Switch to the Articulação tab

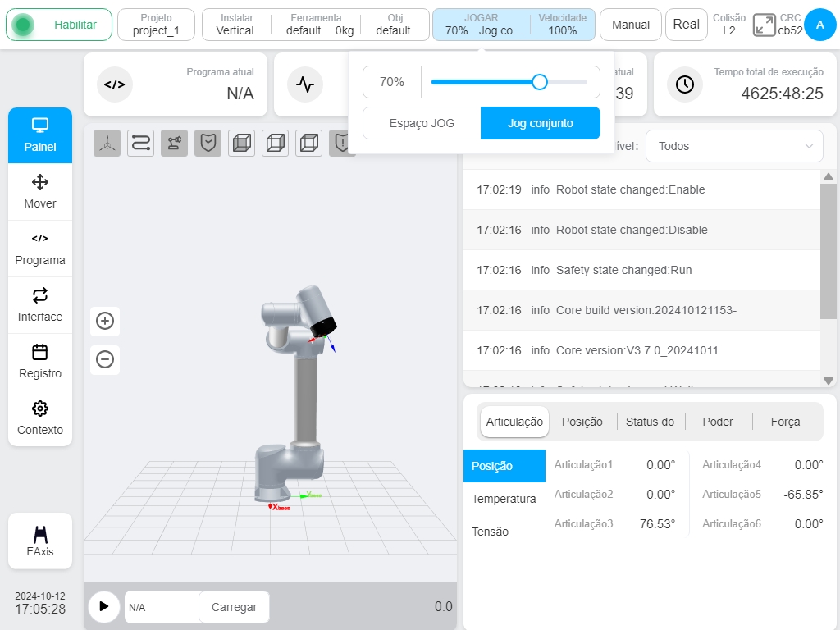[x=514, y=422]
